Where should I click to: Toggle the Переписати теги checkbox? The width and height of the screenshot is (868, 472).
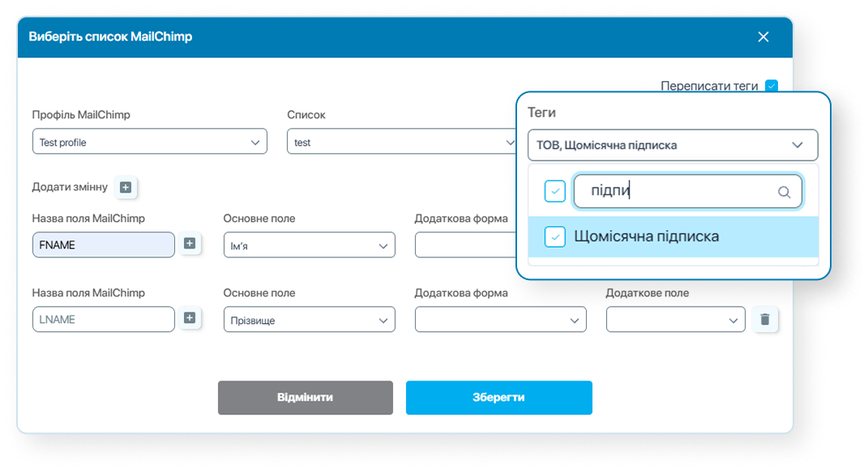tap(771, 86)
